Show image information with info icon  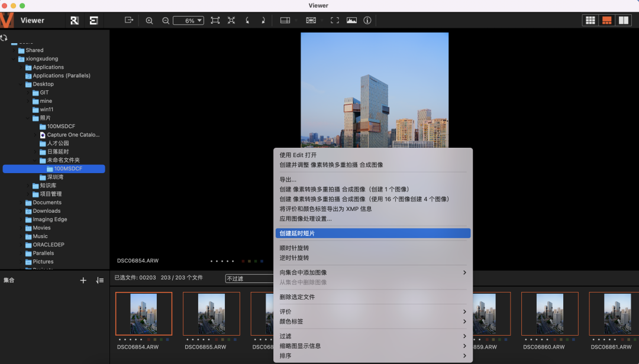tap(367, 20)
